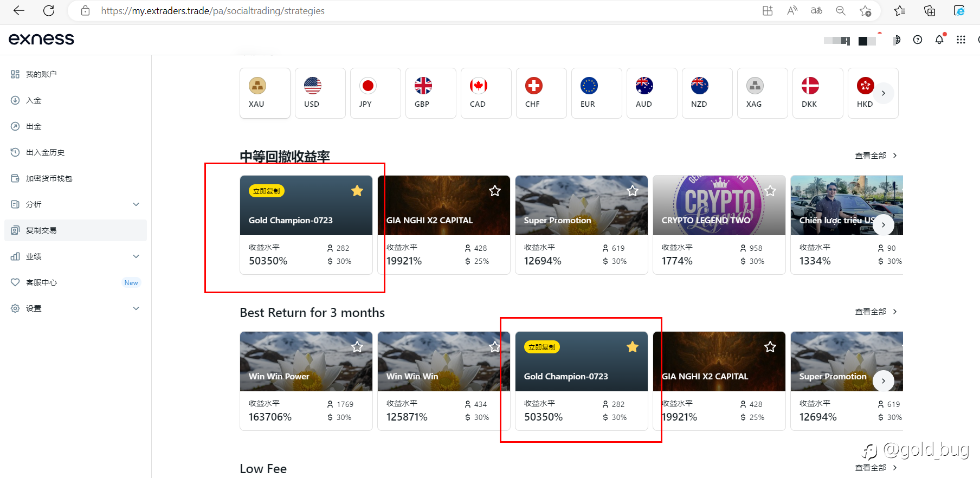Filter strategies by CHF currency
The image size is (980, 478).
(541, 93)
